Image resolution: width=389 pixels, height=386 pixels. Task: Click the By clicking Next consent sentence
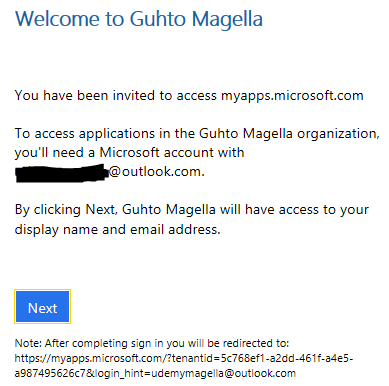pos(192,210)
